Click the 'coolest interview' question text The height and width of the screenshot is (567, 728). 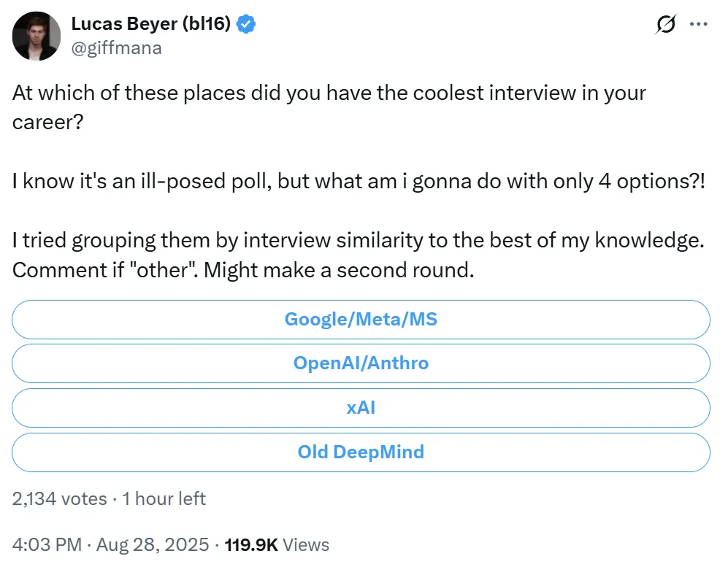click(x=329, y=94)
